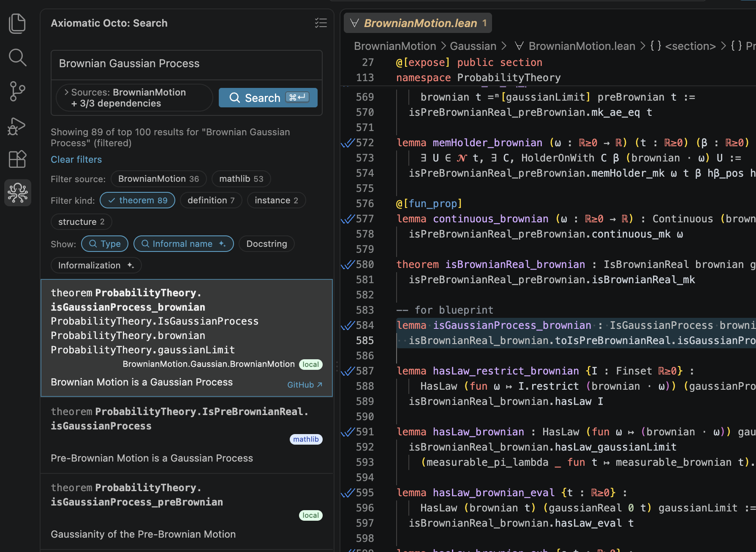The image size is (756, 552).
Task: Toggle showing Informal name in results
Action: coord(183,244)
